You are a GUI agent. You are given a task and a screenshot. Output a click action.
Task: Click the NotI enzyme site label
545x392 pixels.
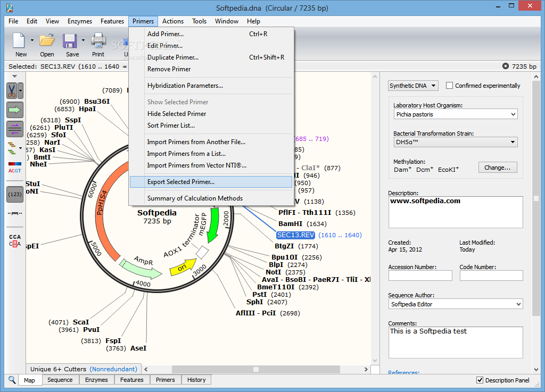(x=273, y=272)
